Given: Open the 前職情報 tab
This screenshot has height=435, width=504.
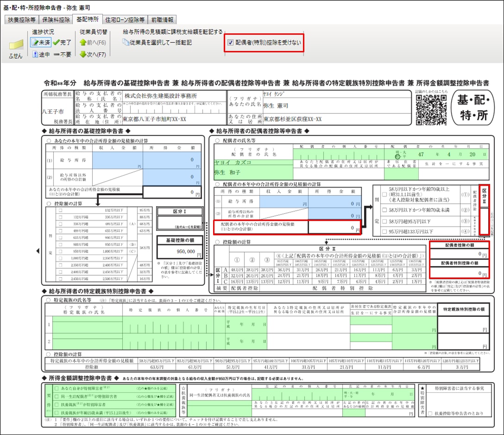Looking at the screenshot, I should pyautogui.click(x=162, y=20).
